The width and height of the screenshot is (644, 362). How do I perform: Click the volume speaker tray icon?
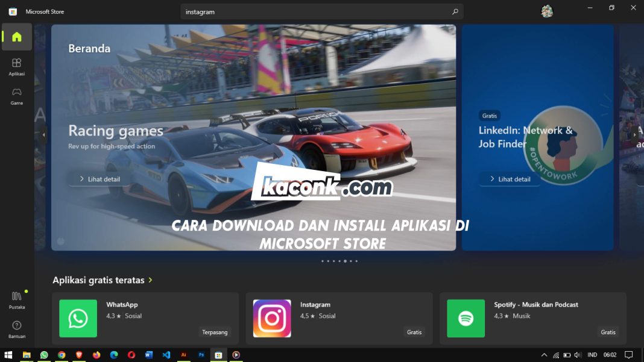[x=578, y=355]
